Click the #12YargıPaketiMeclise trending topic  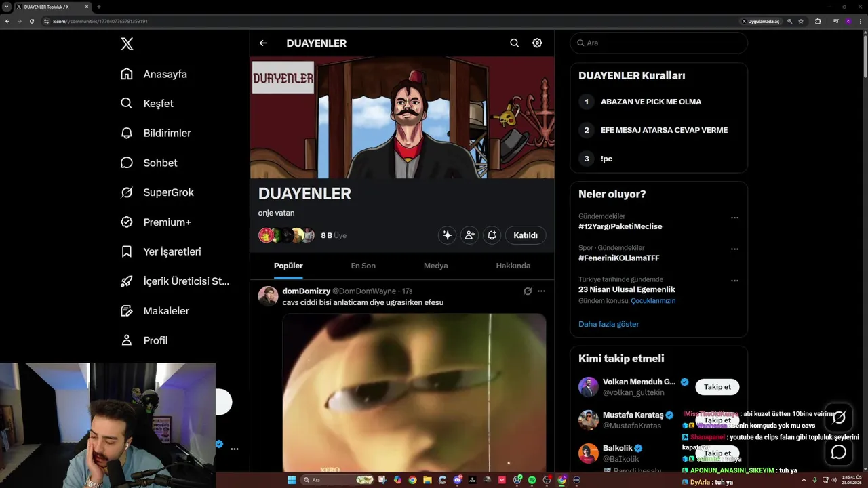click(620, 226)
